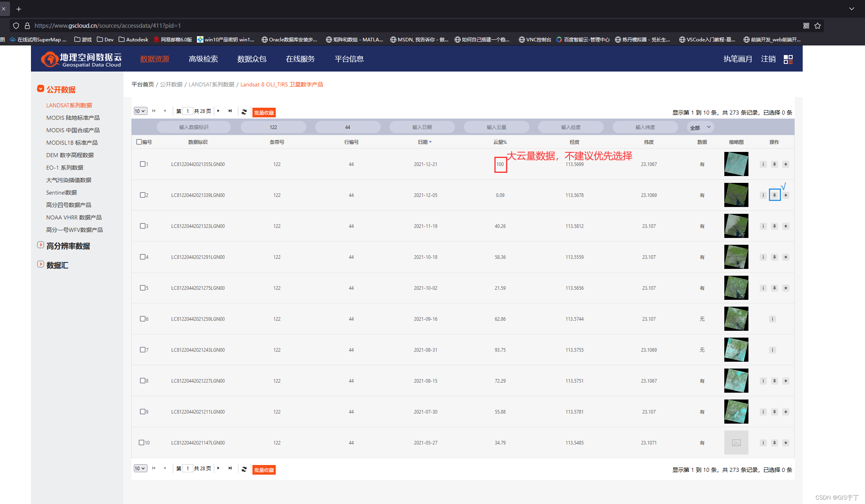865x504 pixels.
Task: Click favorite star icon for row 3
Action: (785, 226)
